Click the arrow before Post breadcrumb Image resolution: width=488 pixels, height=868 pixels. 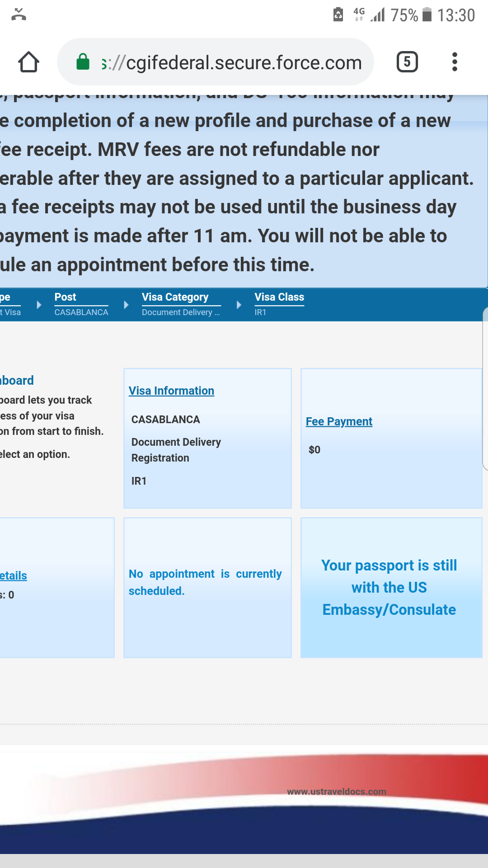pos(39,305)
